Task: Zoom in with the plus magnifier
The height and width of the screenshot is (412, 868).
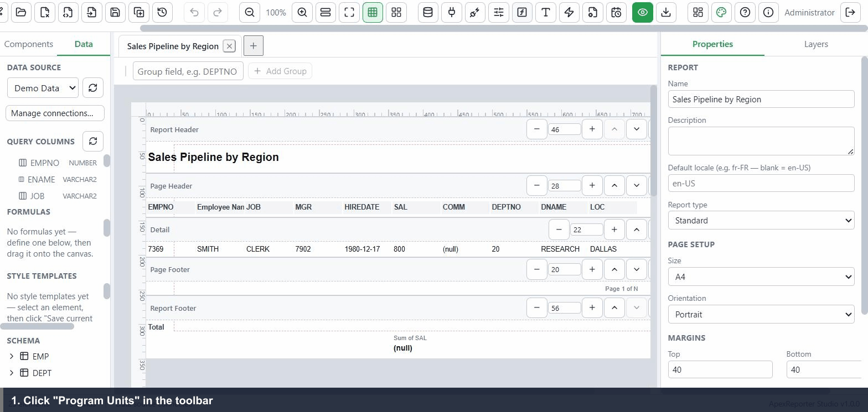Action: point(302,12)
